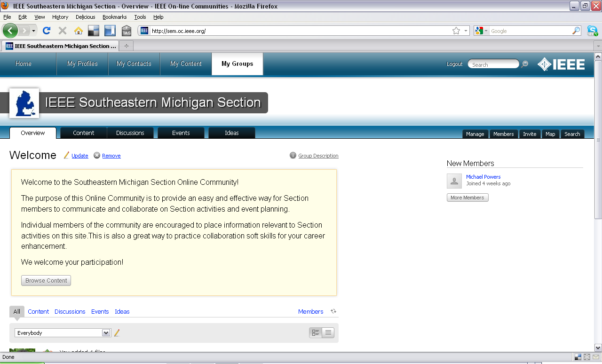Go to the Home navigation tab

(x=24, y=64)
